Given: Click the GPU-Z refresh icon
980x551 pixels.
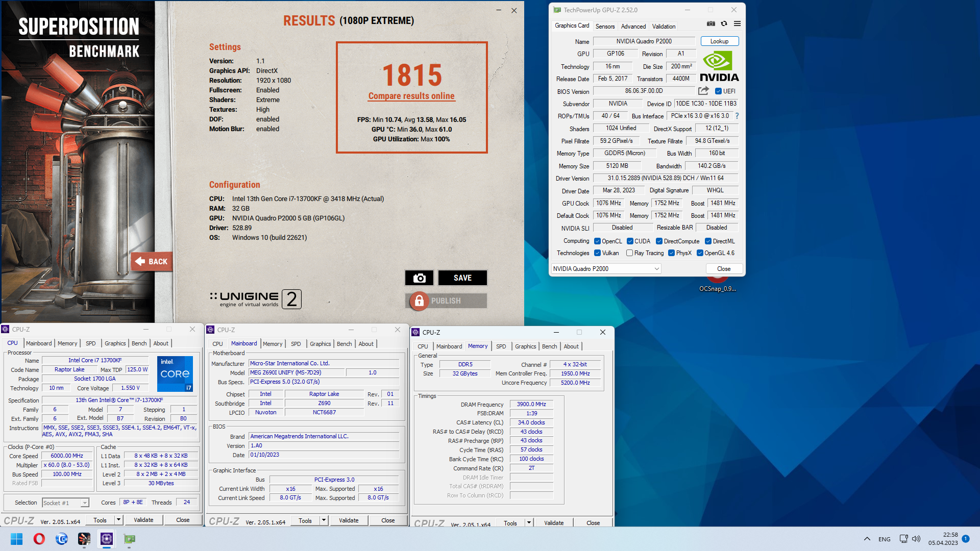Looking at the screenshot, I should click(x=724, y=24).
